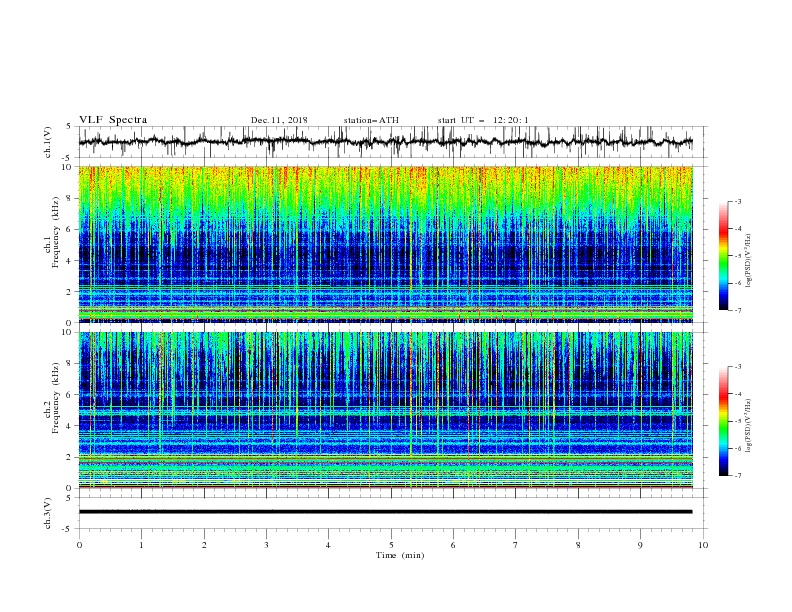The height and width of the screenshot is (612, 792).
Task: Click the upper colorbar log(PSD) label
Action: [749, 261]
